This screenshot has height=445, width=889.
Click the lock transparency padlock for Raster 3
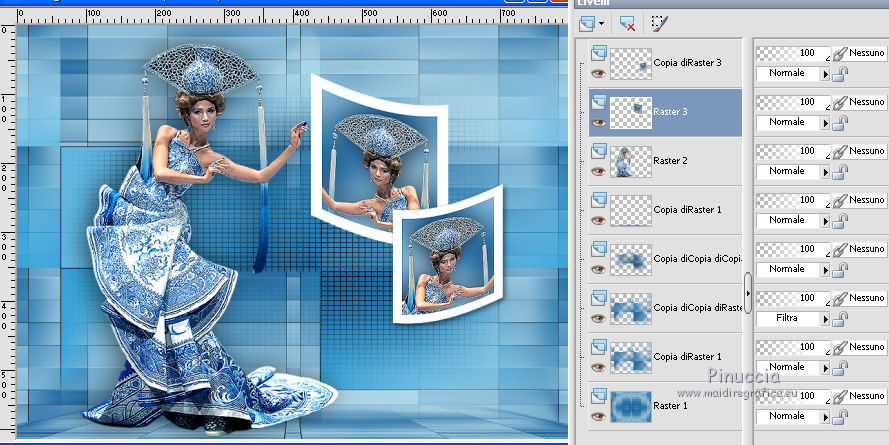[x=841, y=122]
